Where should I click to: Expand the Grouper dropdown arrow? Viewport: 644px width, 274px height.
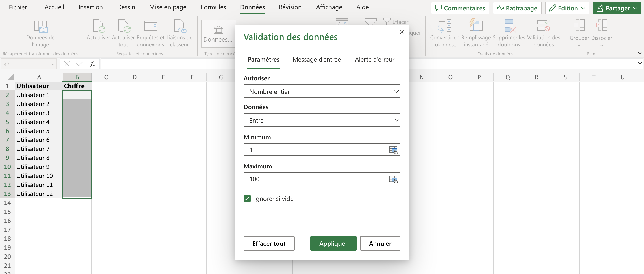579,46
